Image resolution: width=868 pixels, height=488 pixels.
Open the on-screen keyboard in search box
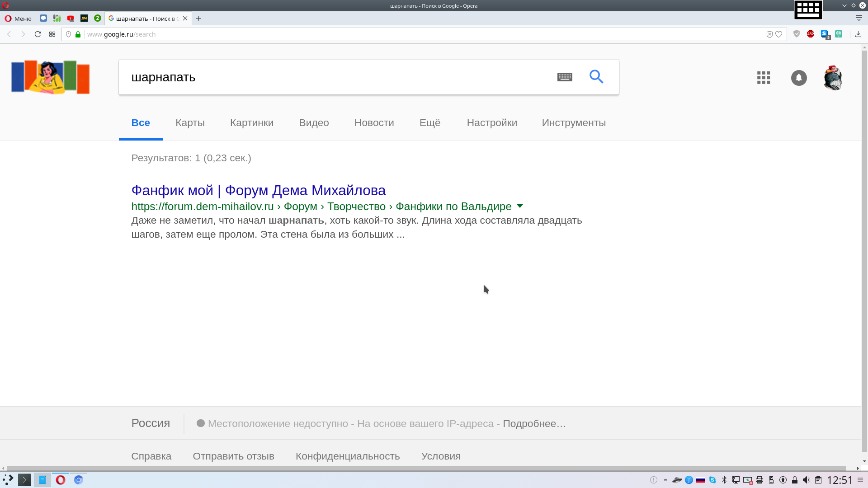[x=565, y=77]
